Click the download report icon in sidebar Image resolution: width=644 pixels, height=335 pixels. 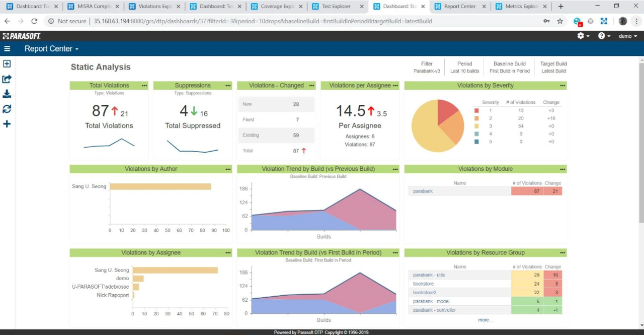(7, 94)
